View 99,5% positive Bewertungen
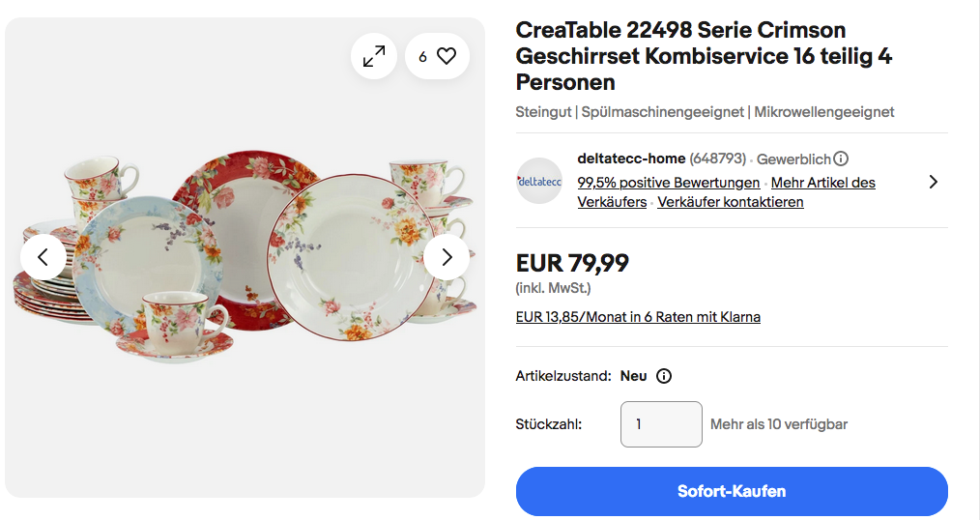 tap(668, 183)
